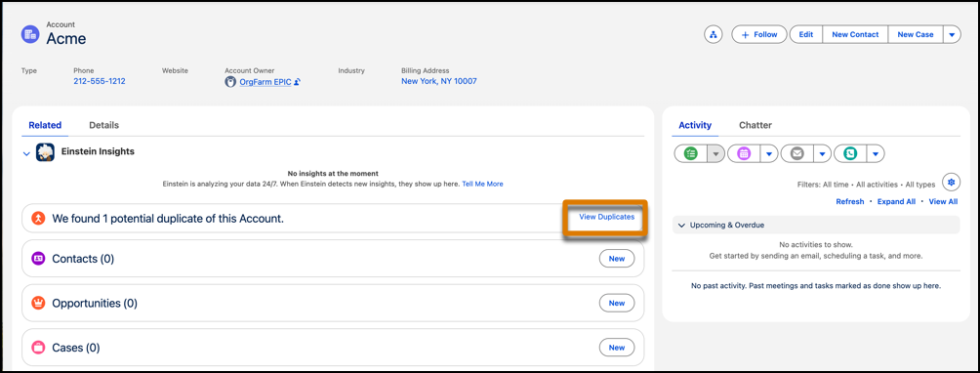The width and height of the screenshot is (980, 373).
Task: Click the duplicate found message text
Action: click(x=168, y=219)
